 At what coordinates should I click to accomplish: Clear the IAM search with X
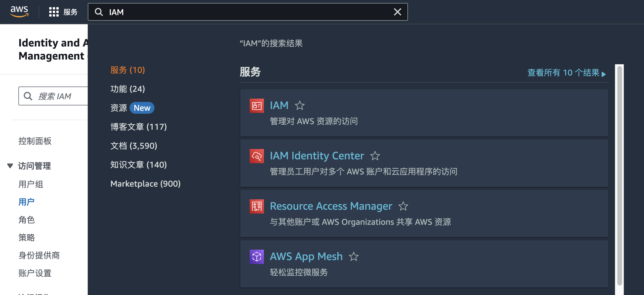397,12
